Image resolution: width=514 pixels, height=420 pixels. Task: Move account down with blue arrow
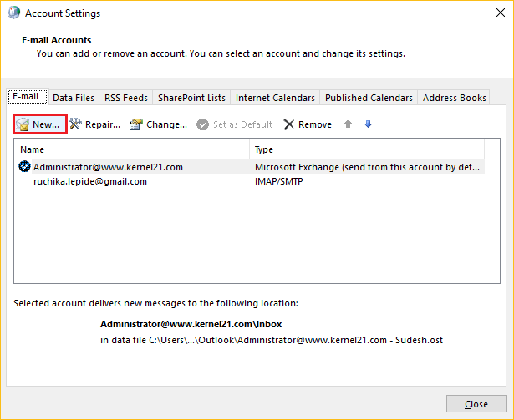click(368, 124)
